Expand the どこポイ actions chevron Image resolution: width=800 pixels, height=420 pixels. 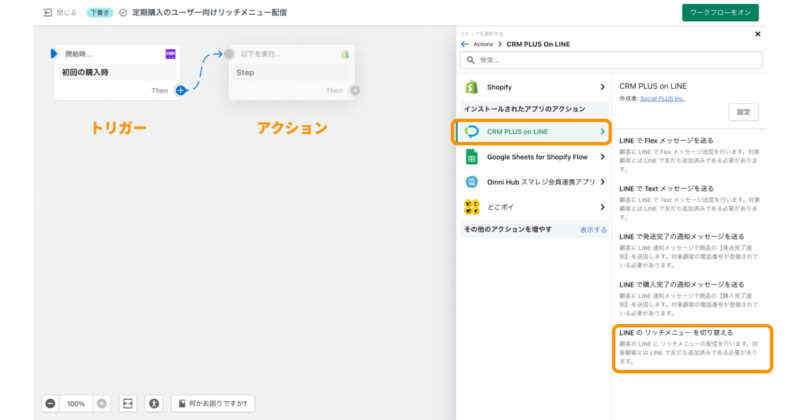(x=603, y=207)
